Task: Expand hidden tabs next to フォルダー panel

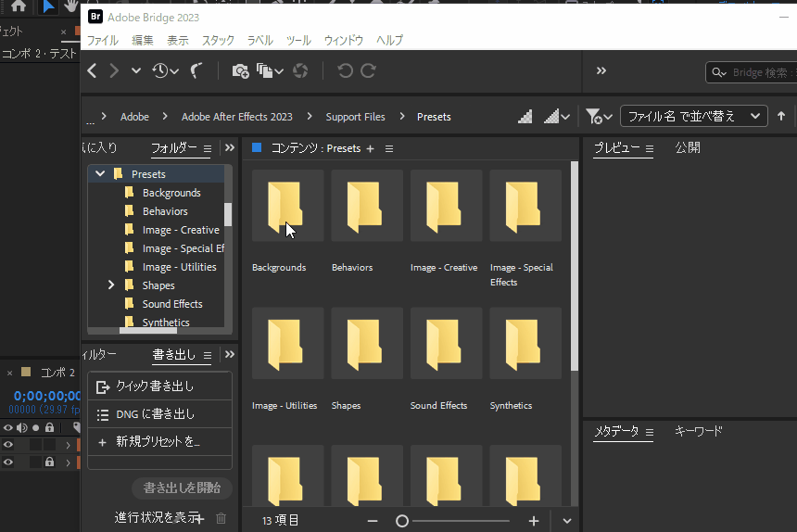Action: (230, 148)
